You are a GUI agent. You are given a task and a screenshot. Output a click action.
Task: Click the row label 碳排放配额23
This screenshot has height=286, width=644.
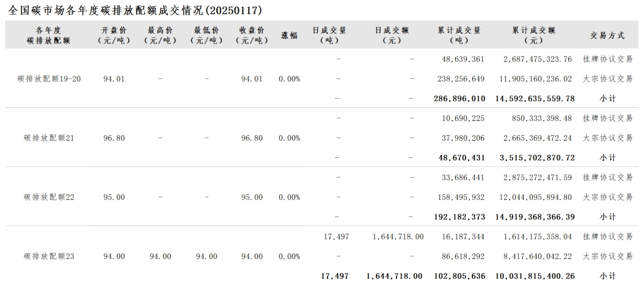pos(49,256)
